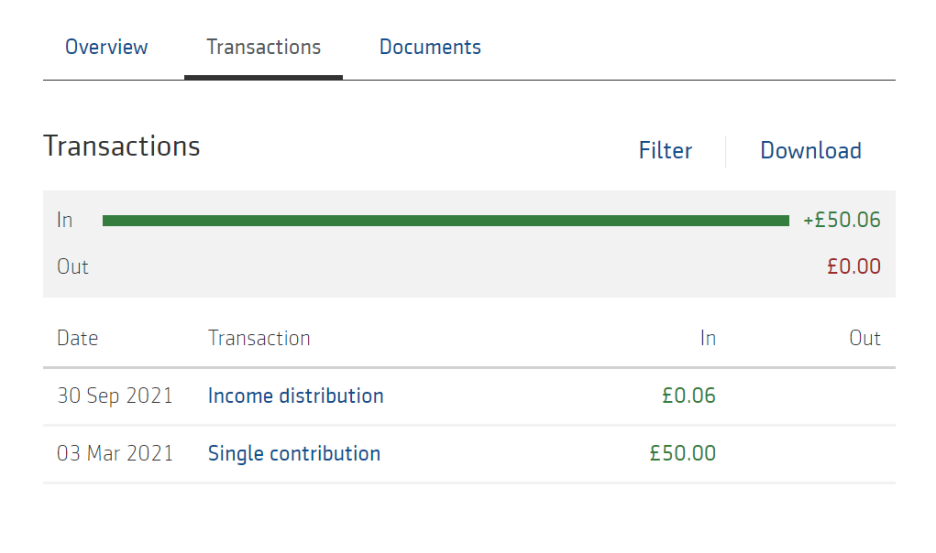This screenshot has width=936, height=553.
Task: Select the 30 Sep 2021 date
Action: (115, 396)
